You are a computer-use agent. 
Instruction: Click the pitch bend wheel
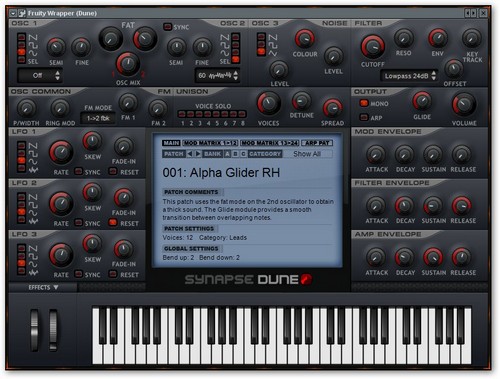[35, 330]
